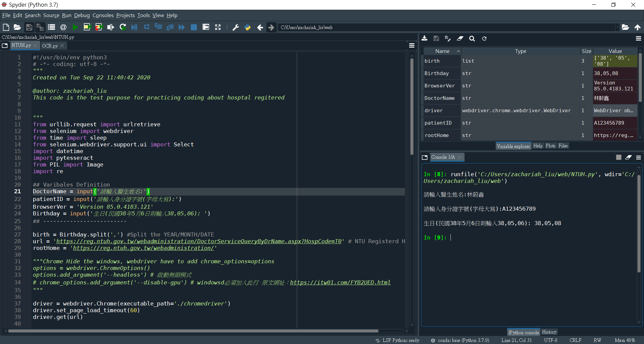
Task: Click the Debug file icon
Action: tap(135, 27)
